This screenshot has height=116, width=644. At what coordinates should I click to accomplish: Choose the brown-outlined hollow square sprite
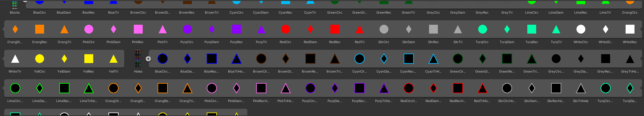(310, 59)
